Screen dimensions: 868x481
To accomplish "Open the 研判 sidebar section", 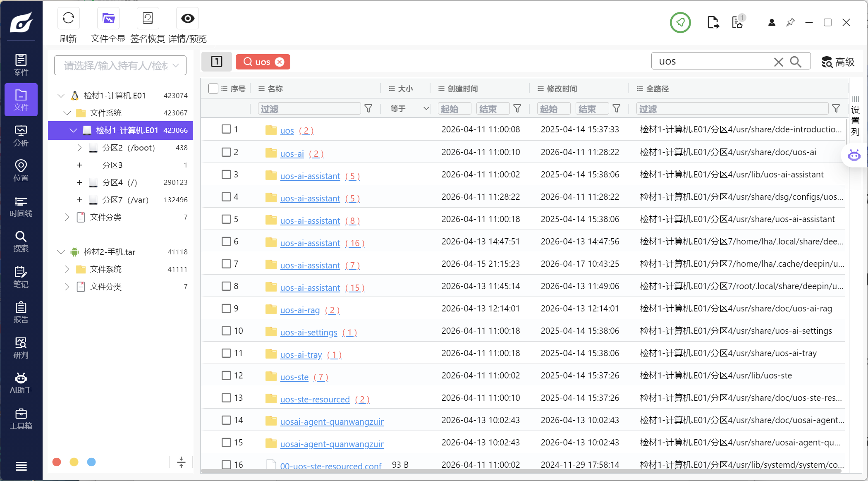I will [x=21, y=348].
